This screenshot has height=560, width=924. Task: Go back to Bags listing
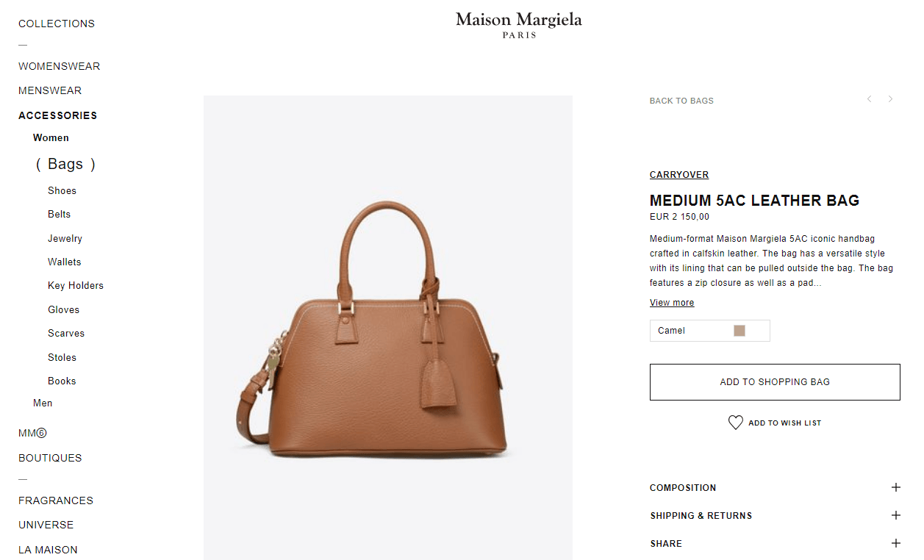pos(681,101)
